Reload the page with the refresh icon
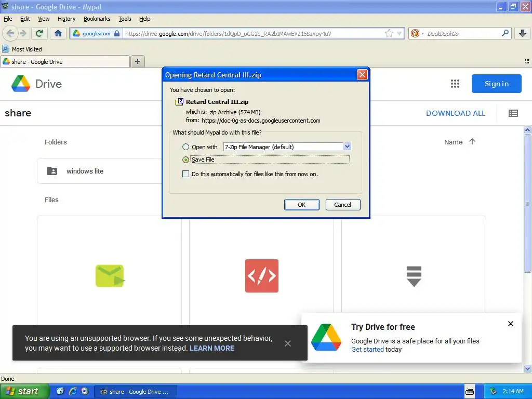This screenshot has width=532, height=399. point(39,33)
